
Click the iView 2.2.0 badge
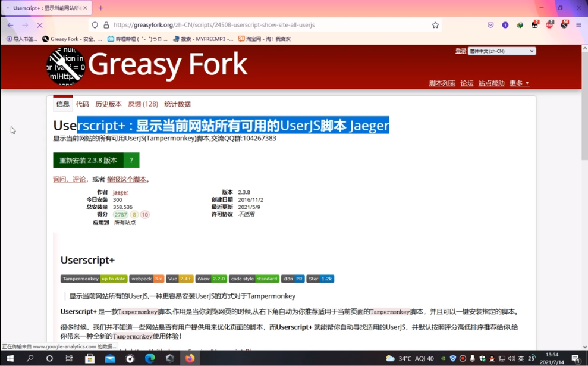point(211,279)
